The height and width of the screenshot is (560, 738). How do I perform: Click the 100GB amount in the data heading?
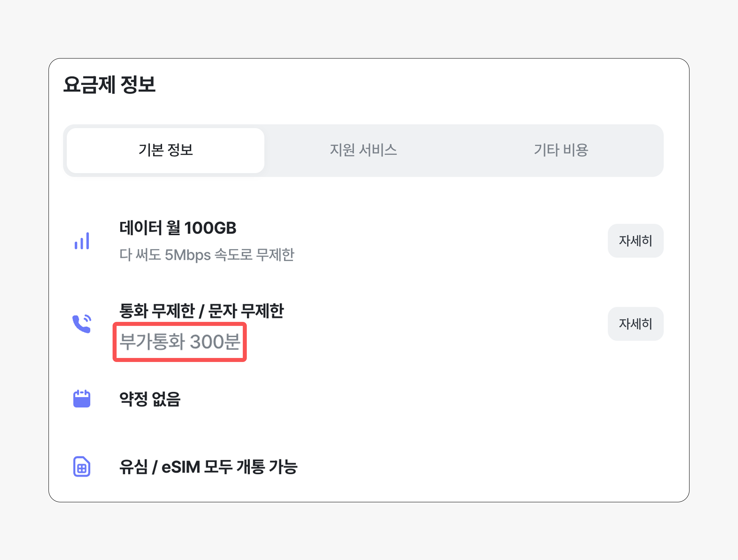[x=210, y=228]
